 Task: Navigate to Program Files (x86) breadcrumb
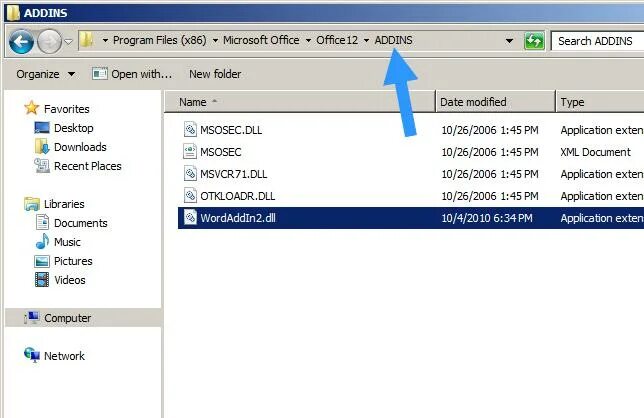click(x=159, y=40)
